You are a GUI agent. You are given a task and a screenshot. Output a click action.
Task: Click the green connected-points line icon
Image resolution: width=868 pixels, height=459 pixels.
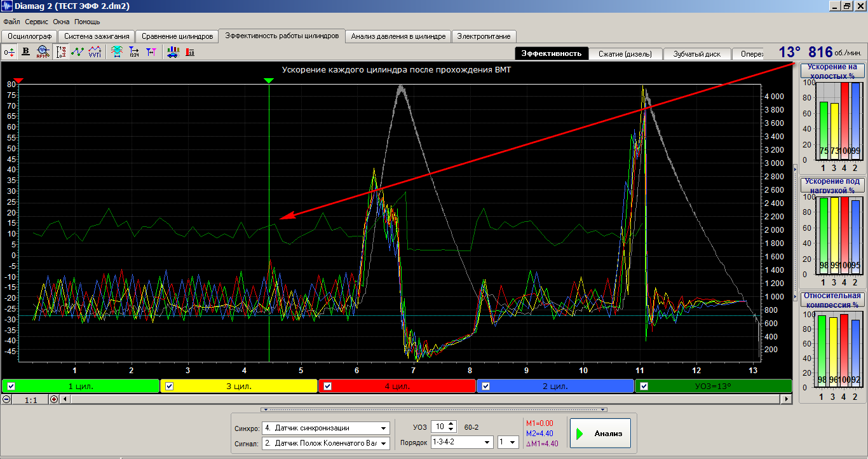tap(78, 52)
